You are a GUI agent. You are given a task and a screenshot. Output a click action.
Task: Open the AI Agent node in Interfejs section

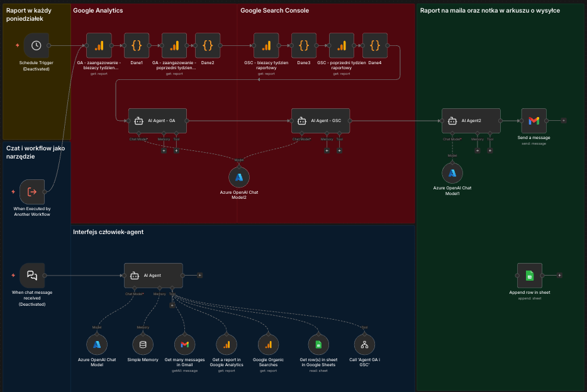(x=154, y=276)
